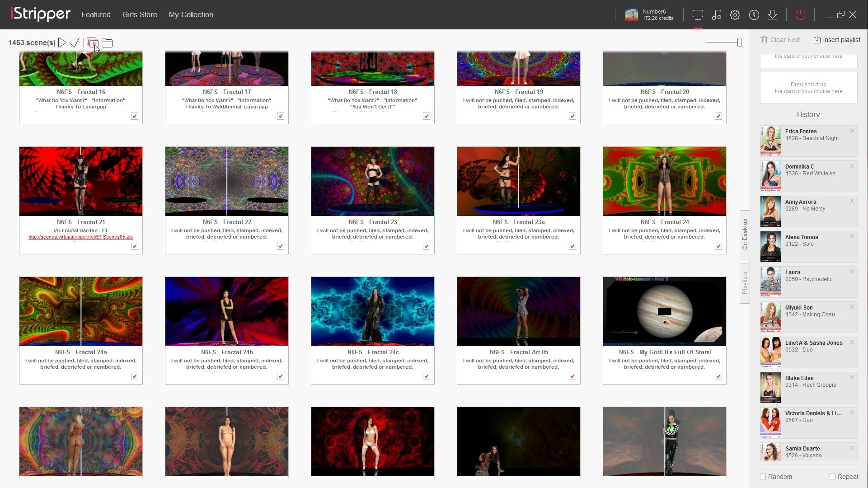Click the thumbnail size slider handle
This screenshot has height=488, width=868.
739,42
